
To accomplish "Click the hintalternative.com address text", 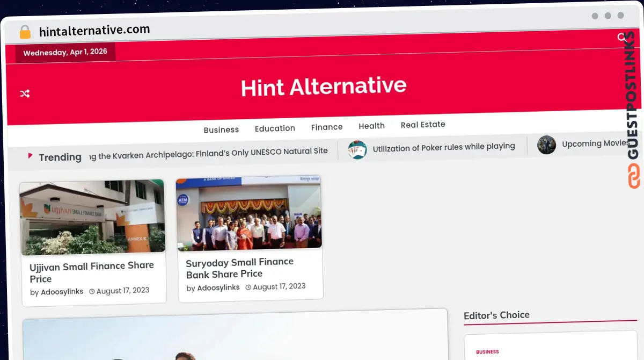I will point(94,31).
